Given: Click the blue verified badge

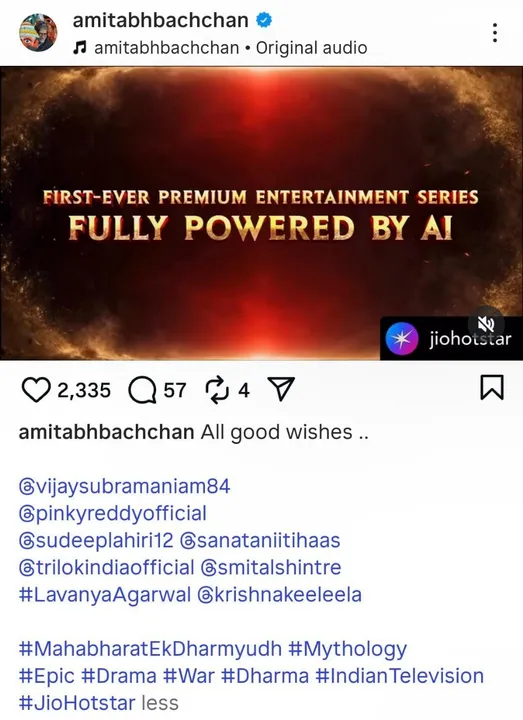Looking at the screenshot, I should pos(264,20).
